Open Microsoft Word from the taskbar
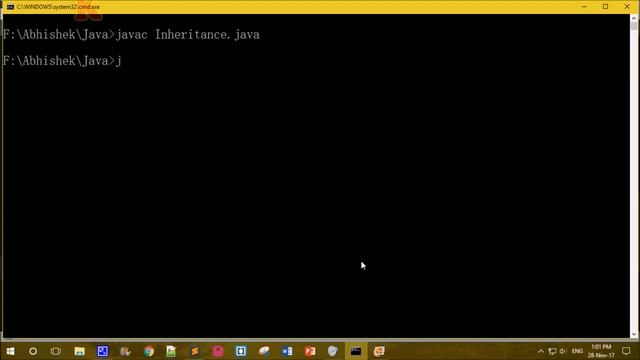Viewport: 640px width, 360px height. pyautogui.click(x=287, y=351)
